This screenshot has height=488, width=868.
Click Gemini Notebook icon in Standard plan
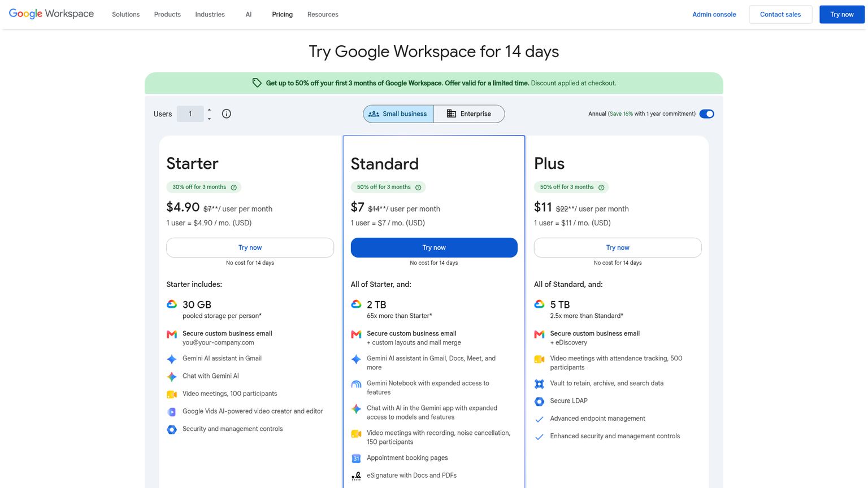pyautogui.click(x=356, y=384)
